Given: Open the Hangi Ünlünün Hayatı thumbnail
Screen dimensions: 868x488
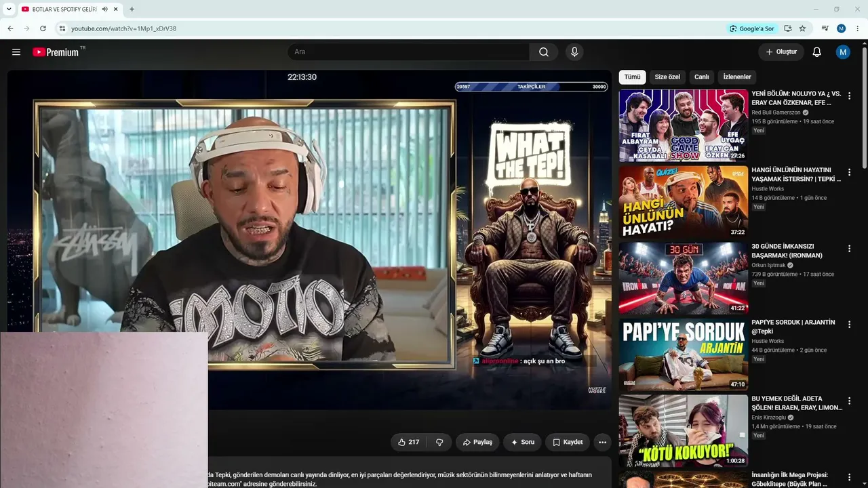Looking at the screenshot, I should coord(684,202).
